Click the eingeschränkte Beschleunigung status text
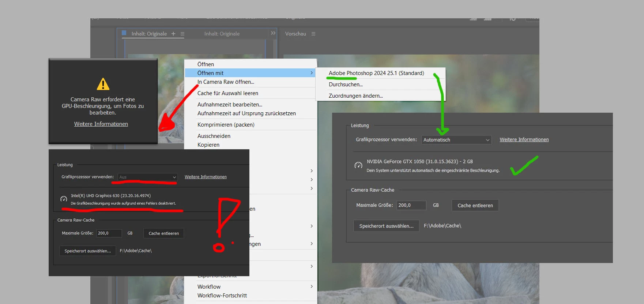This screenshot has height=304, width=644. click(433, 170)
